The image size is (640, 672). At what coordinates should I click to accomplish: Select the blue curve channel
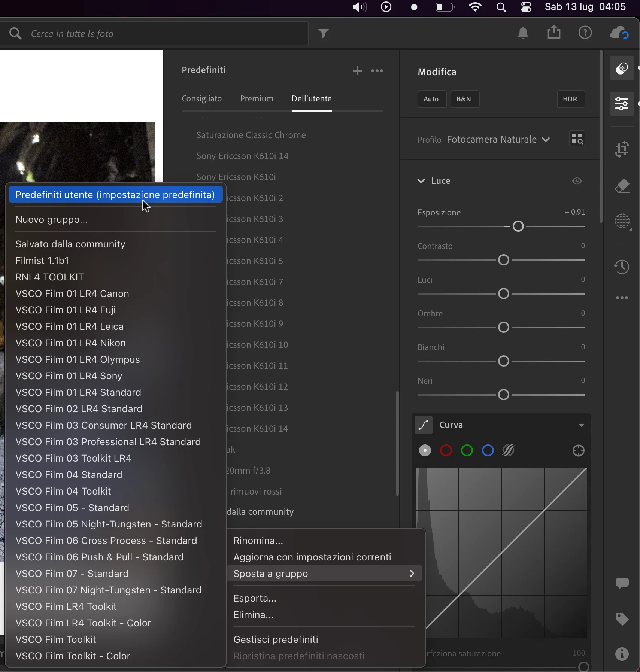click(x=488, y=451)
